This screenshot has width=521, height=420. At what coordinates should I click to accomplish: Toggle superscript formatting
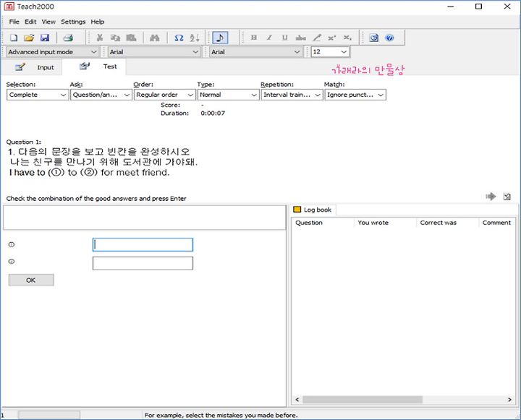coord(331,38)
